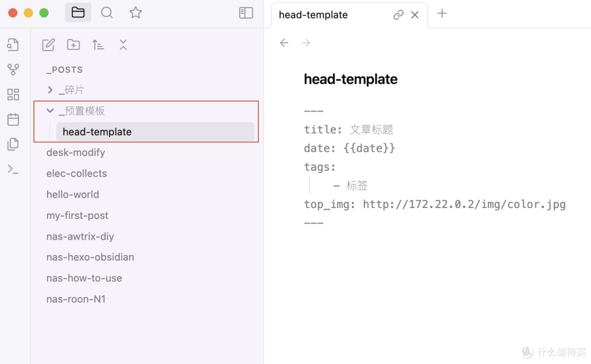Create a new folder in the vault
The height and width of the screenshot is (364, 591).
coord(73,44)
